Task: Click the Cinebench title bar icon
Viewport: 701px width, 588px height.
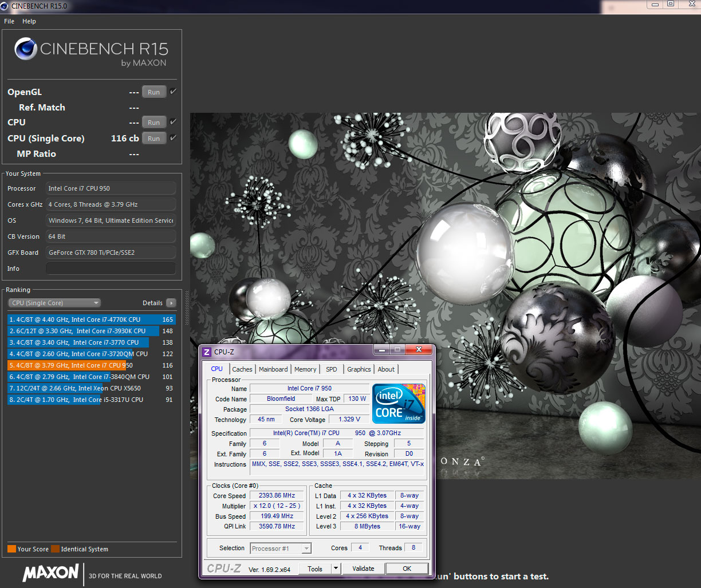Action: pos(5,5)
